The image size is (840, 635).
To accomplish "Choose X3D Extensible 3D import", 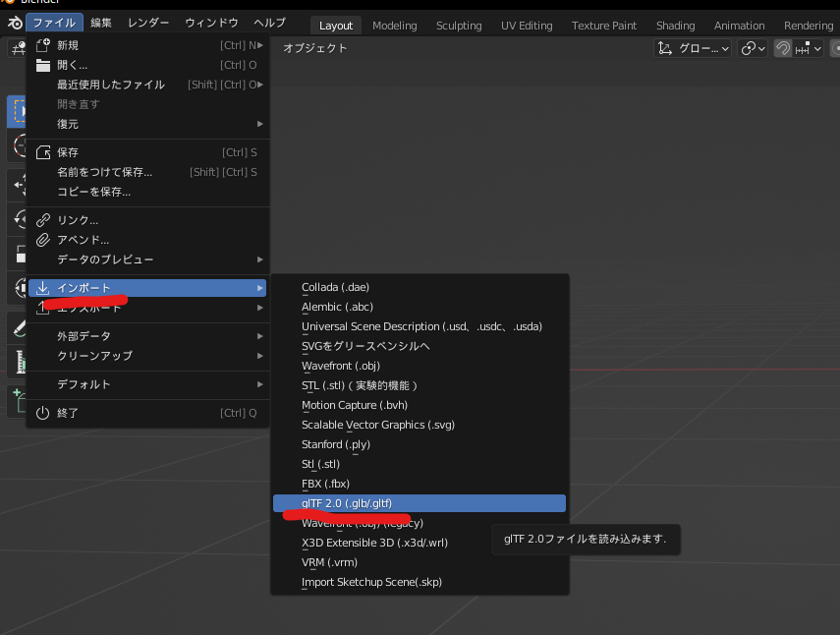I will [420, 543].
